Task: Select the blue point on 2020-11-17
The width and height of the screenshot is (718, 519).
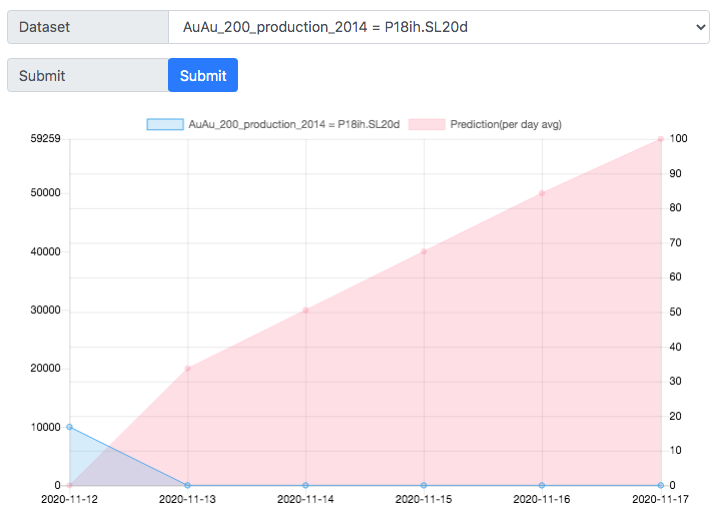Action: click(660, 485)
